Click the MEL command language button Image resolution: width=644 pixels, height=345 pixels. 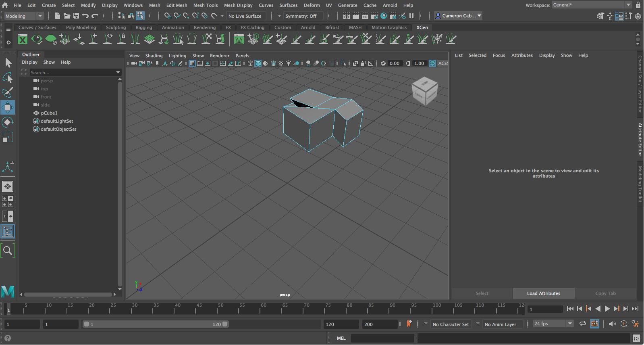coord(341,338)
